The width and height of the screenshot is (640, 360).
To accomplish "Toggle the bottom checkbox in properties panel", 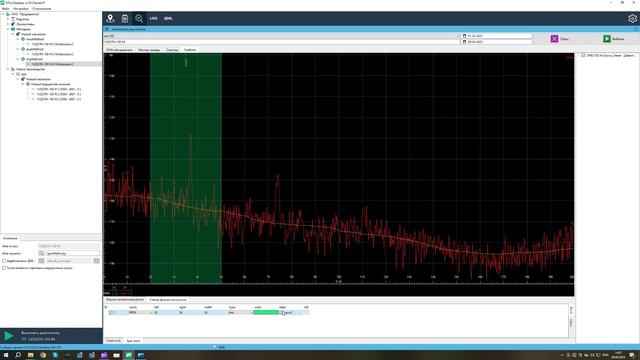I will 4,268.
